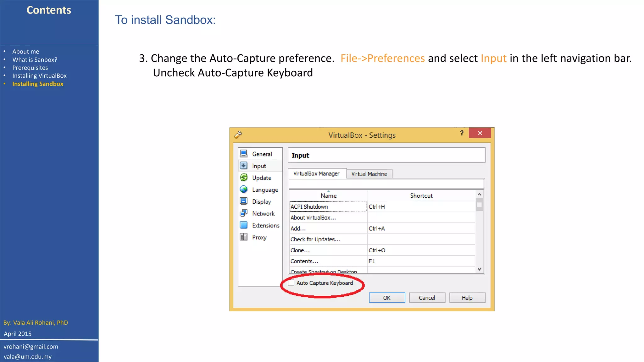Select General in the settings list
Viewport: 644px width, 362px height.
pos(262,154)
